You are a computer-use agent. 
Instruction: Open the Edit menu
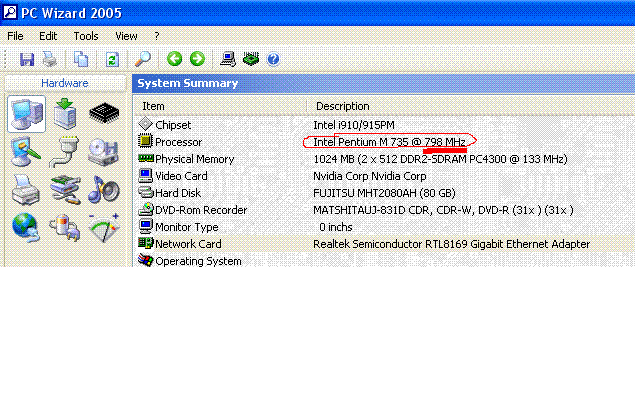click(48, 36)
